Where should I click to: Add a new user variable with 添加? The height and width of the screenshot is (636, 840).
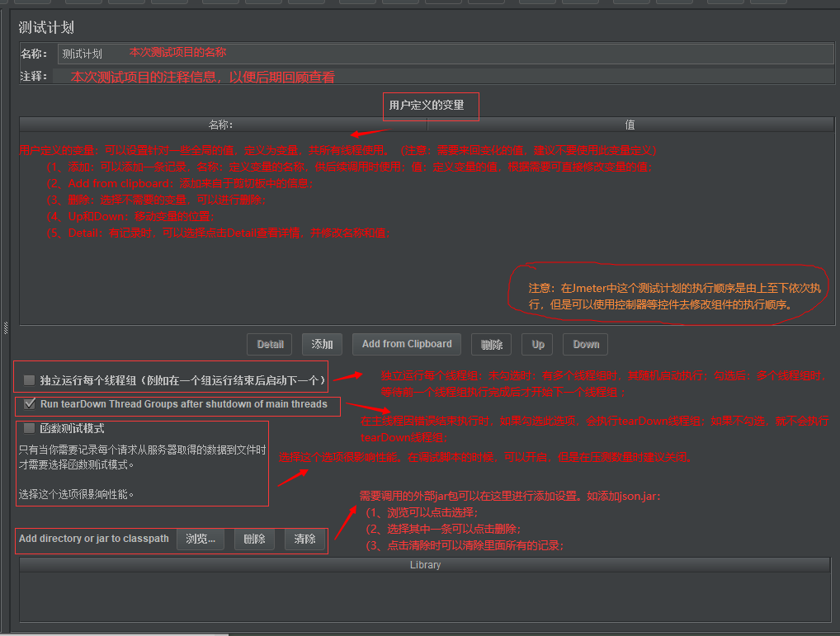click(x=322, y=344)
